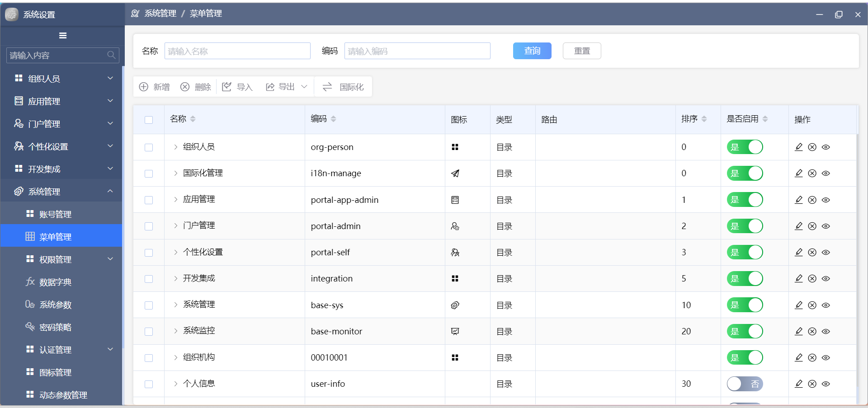Expand 应用管理 sidebar menu
868x408 pixels.
click(62, 101)
